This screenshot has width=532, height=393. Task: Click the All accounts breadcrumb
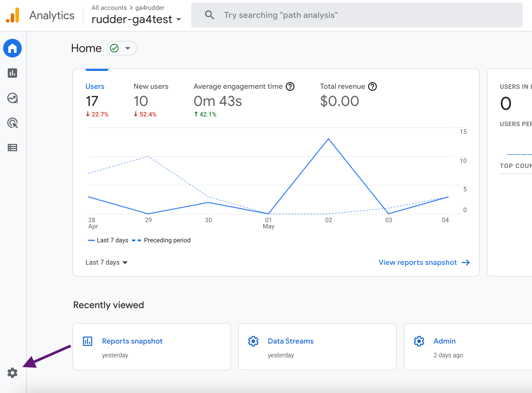[x=109, y=8]
